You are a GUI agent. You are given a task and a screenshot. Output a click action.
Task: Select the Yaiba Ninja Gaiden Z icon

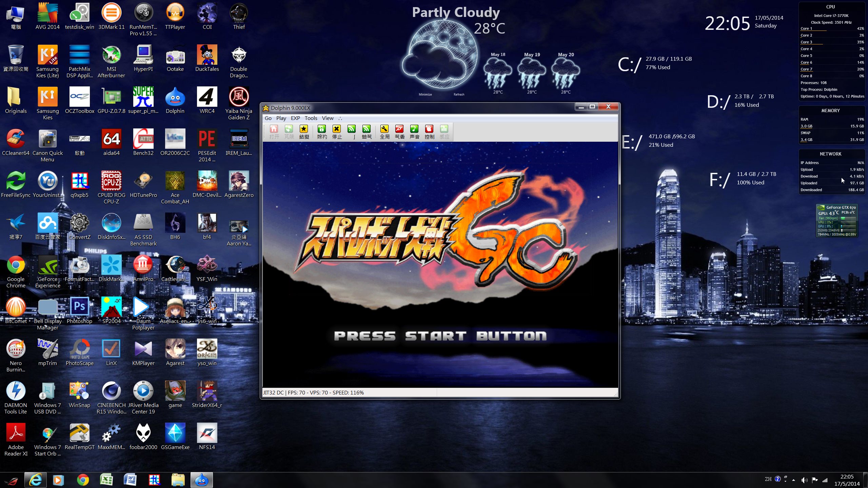pos(239,103)
